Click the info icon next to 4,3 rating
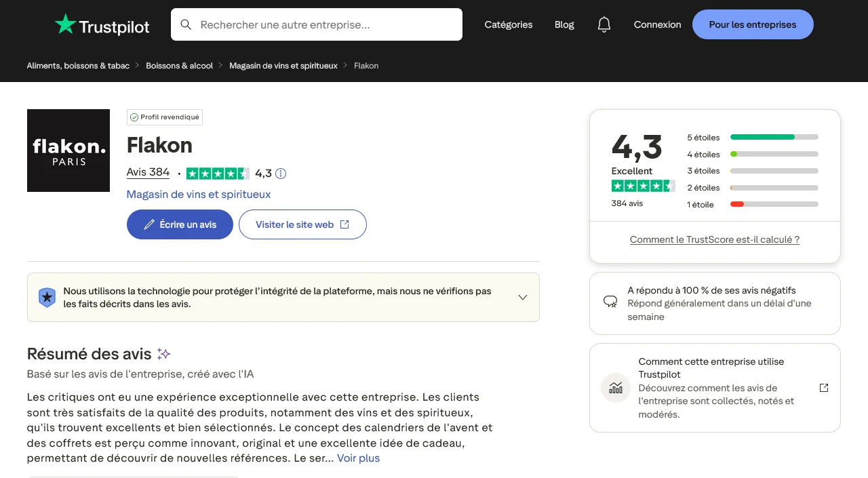The image size is (868, 478). coord(281,174)
